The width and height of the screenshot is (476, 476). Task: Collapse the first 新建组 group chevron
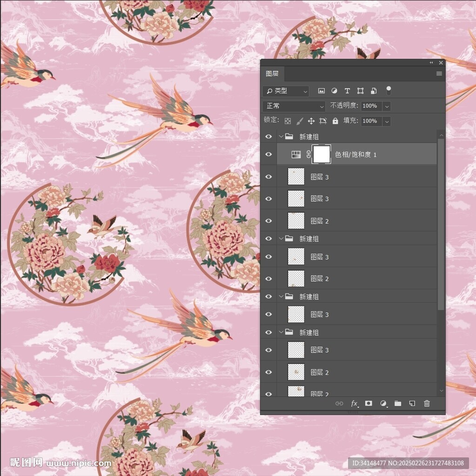[281, 137]
